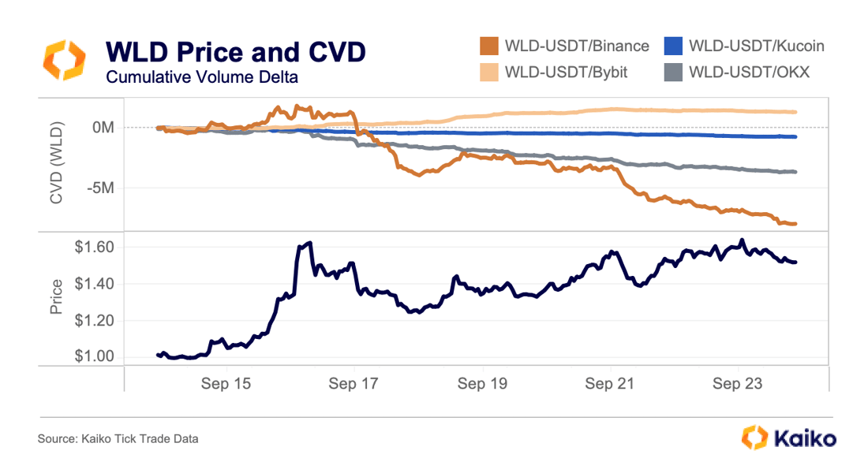The height and width of the screenshot is (473, 868).
Task: Click the CVD (WLD) vertical axis title
Action: pyautogui.click(x=56, y=162)
